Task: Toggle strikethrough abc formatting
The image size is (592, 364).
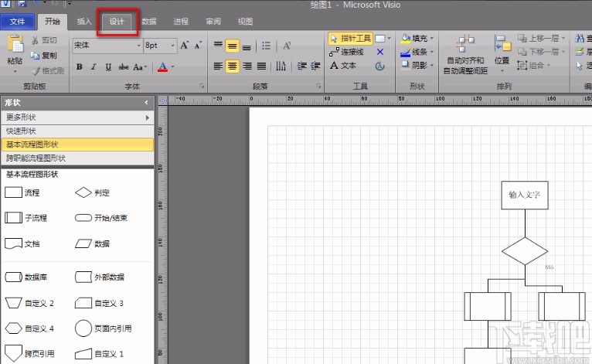Action: tap(124, 66)
